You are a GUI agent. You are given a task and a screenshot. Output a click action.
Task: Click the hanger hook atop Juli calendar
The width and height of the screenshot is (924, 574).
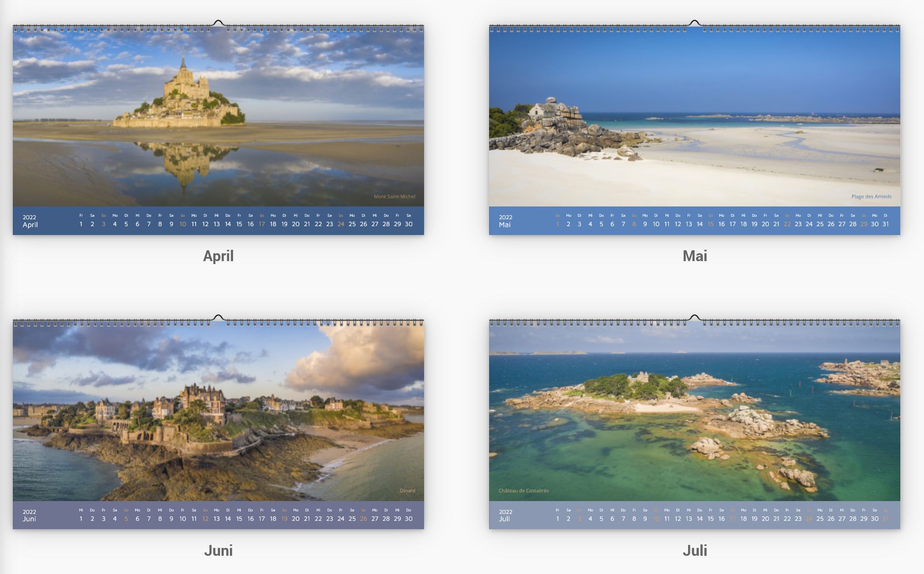(x=694, y=318)
